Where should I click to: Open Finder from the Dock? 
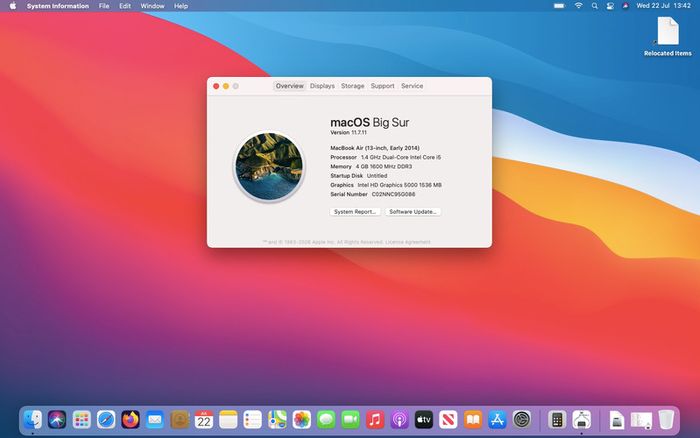33,420
